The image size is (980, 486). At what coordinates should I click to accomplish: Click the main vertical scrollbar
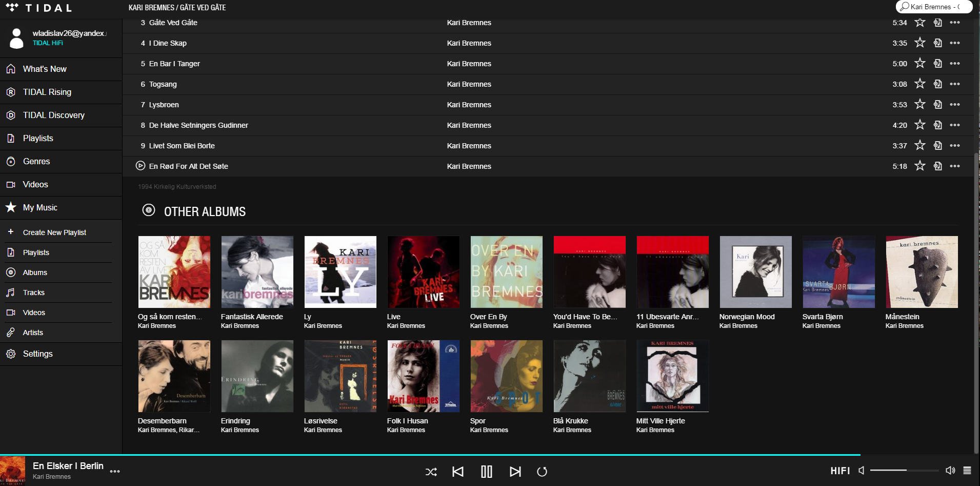976,303
